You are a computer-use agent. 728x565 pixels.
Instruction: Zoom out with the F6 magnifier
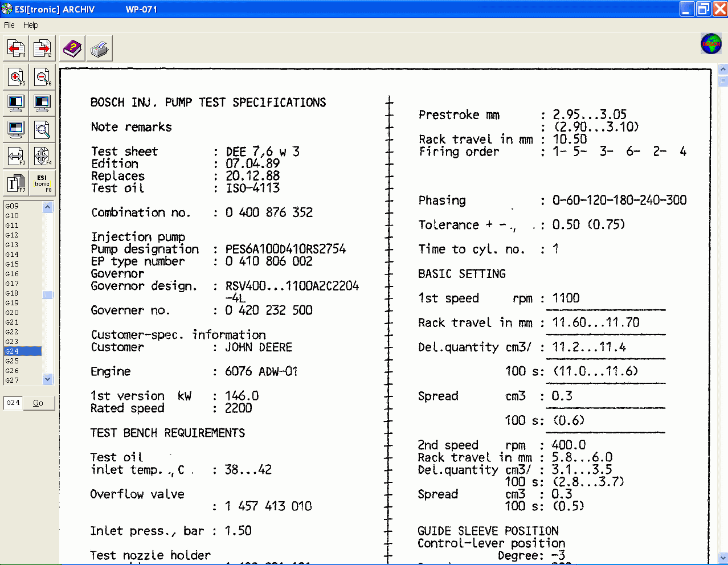pyautogui.click(x=43, y=76)
